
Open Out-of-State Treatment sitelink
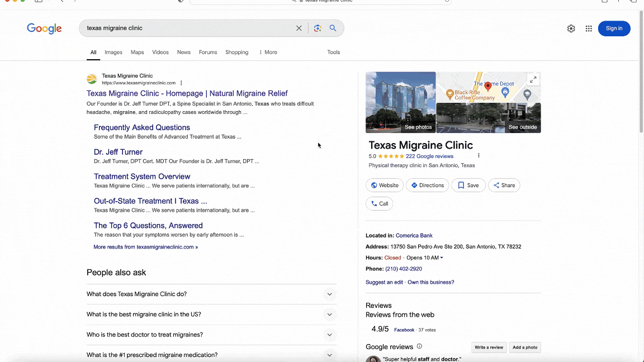(150, 201)
